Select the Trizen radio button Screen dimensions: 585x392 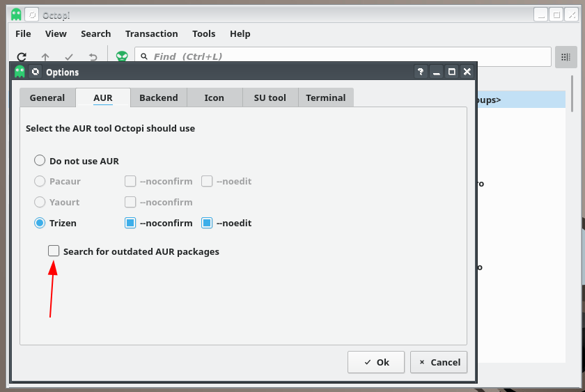40,223
